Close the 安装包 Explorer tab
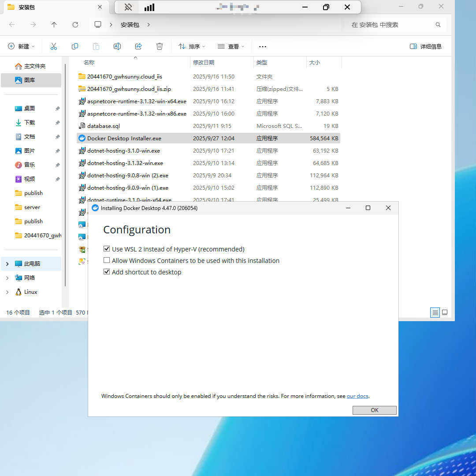 [100, 7]
